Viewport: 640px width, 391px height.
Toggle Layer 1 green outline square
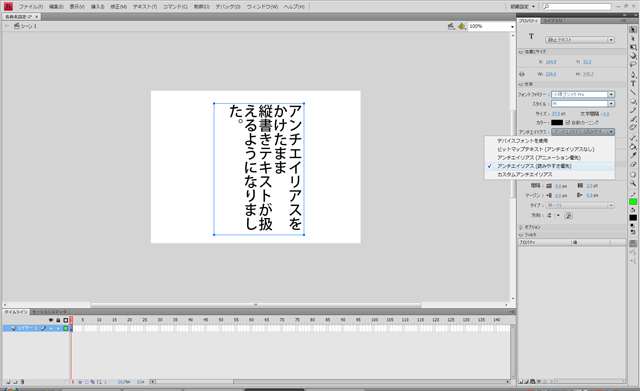click(x=65, y=328)
